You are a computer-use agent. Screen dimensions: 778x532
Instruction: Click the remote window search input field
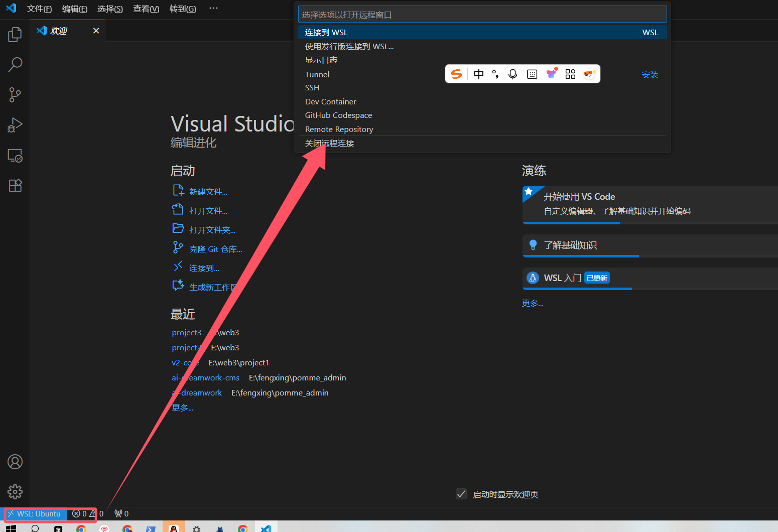482,15
